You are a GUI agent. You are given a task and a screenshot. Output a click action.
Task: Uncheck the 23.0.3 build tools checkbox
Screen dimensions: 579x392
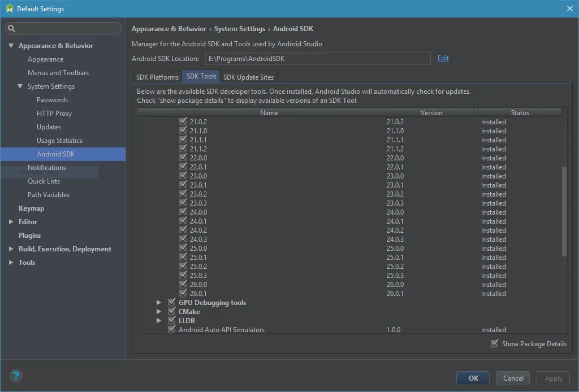pos(183,203)
